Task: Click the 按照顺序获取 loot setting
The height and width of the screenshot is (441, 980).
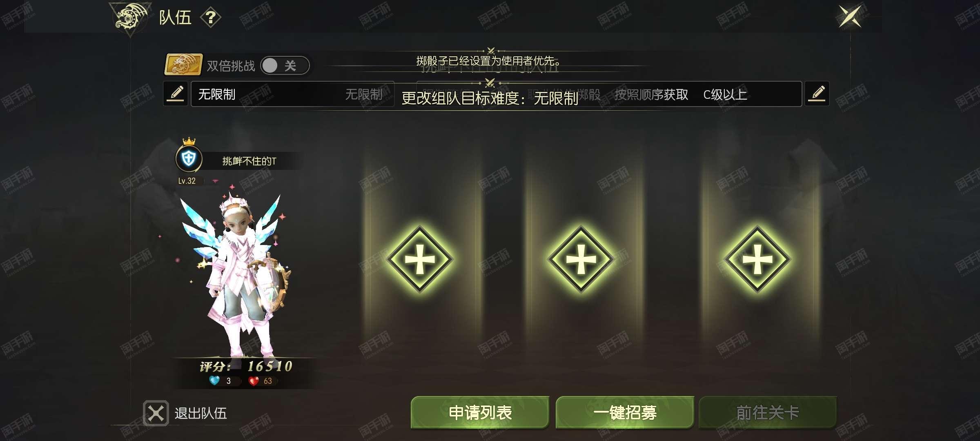Action: click(651, 95)
